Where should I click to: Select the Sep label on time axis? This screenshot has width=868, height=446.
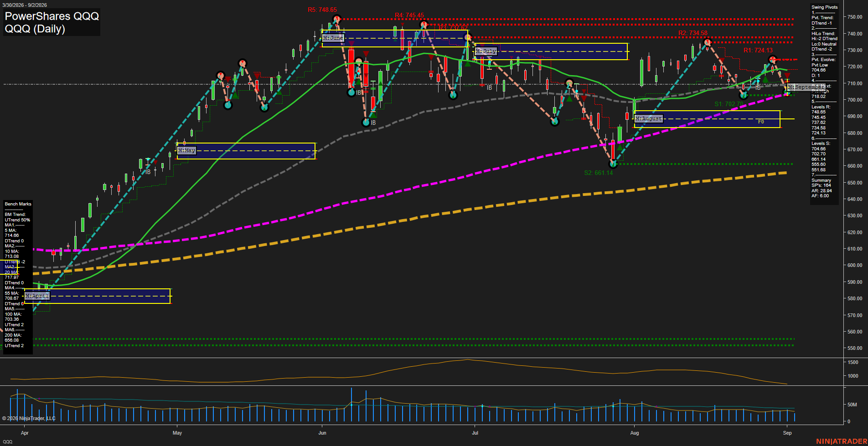pyautogui.click(x=787, y=433)
